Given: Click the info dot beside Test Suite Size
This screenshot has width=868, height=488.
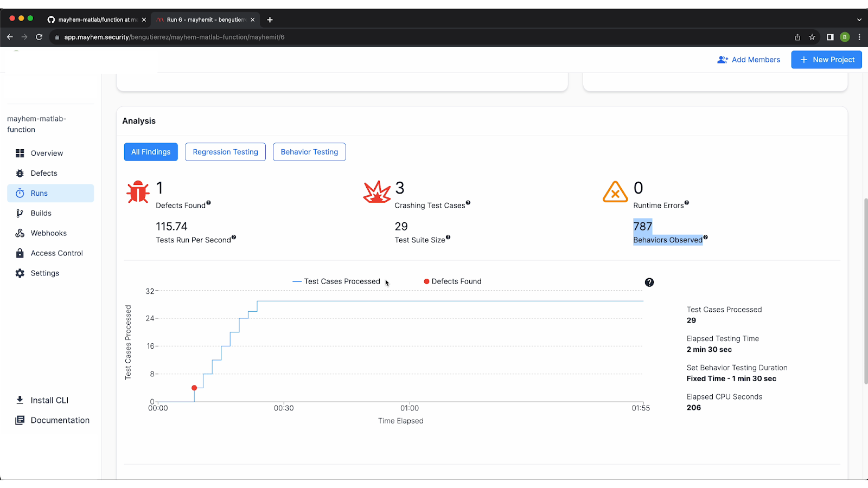Looking at the screenshot, I should [448, 237].
